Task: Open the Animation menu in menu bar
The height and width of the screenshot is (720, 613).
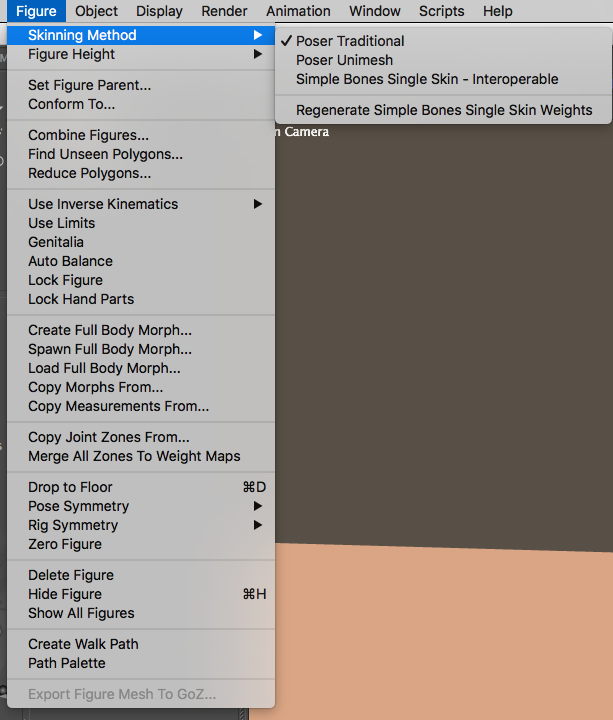Action: point(298,11)
